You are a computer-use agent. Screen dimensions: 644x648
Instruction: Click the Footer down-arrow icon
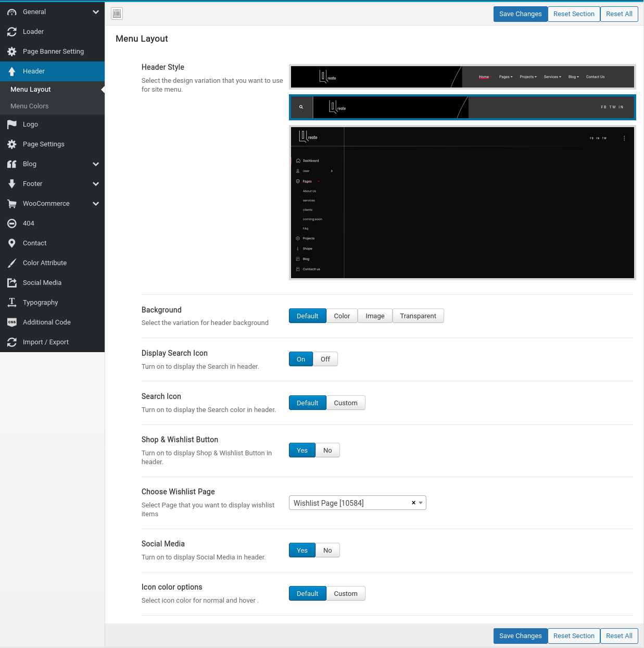(x=12, y=184)
